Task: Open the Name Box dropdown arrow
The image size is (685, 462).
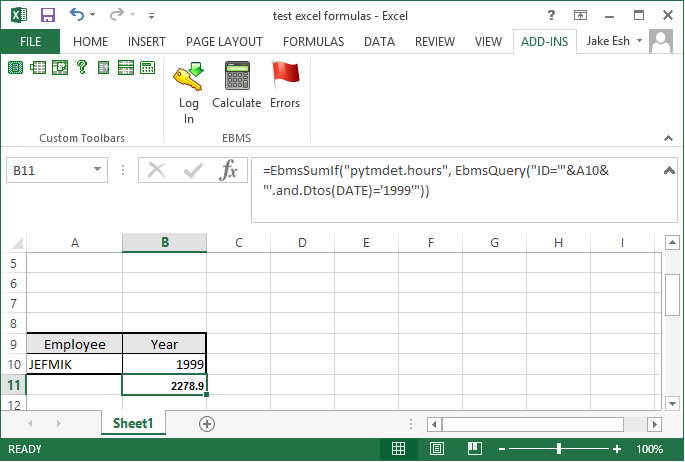Action: click(97, 169)
